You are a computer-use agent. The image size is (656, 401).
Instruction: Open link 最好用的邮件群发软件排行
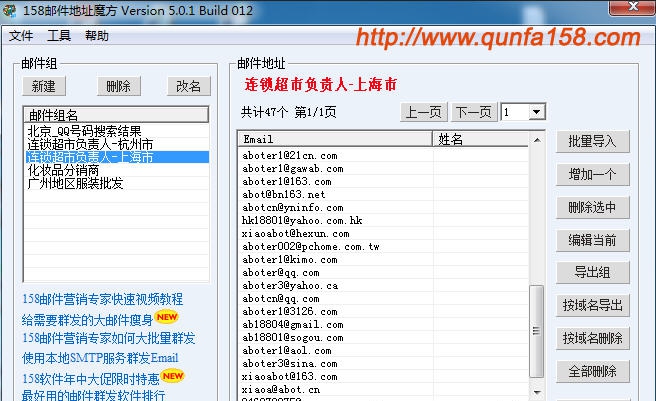coord(93,395)
